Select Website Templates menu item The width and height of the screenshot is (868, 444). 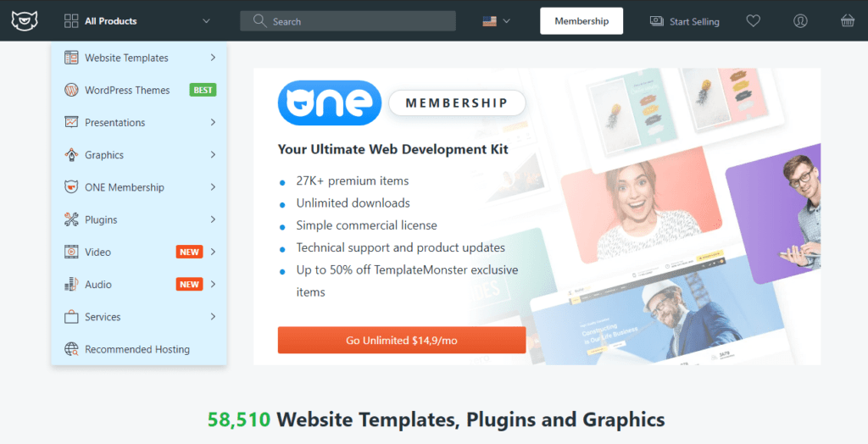click(139, 58)
